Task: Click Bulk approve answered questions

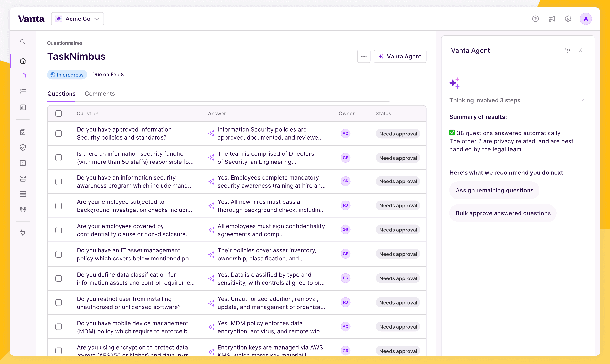Action: (503, 213)
